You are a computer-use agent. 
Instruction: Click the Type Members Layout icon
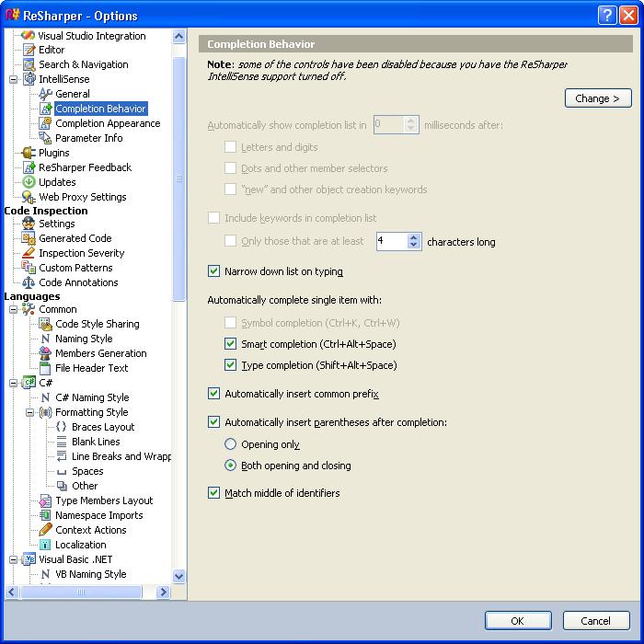(45, 500)
